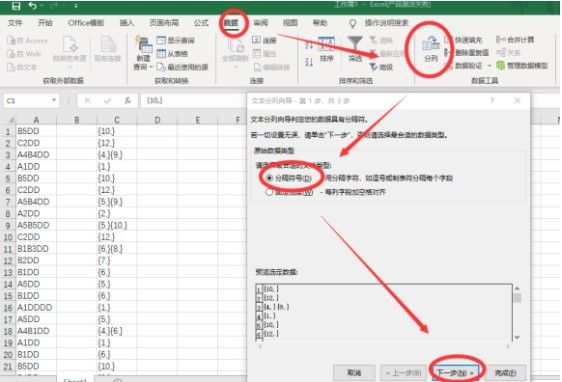562x382 pixels.
Task: Switch to the 开始 ribbon tab
Action: (45, 23)
